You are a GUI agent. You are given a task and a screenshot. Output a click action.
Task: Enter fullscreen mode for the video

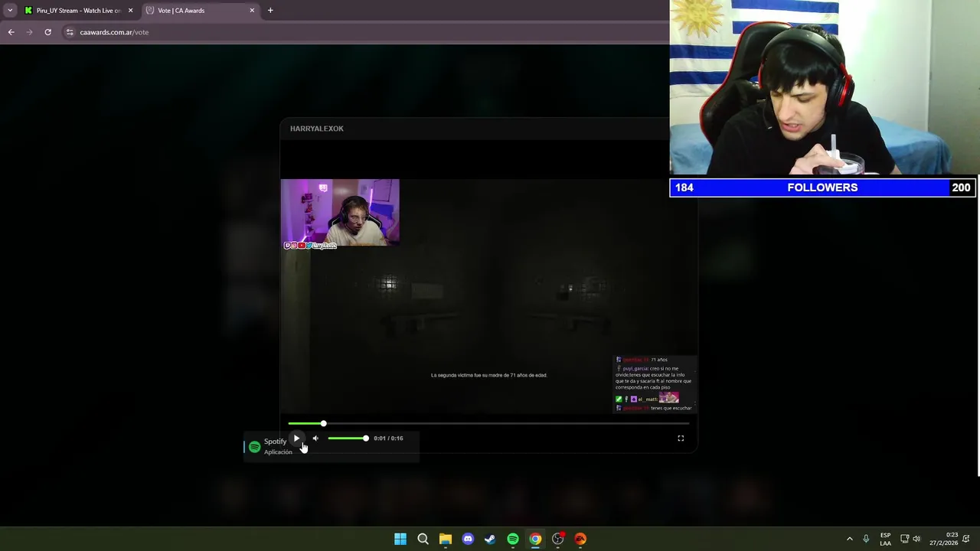tap(681, 439)
